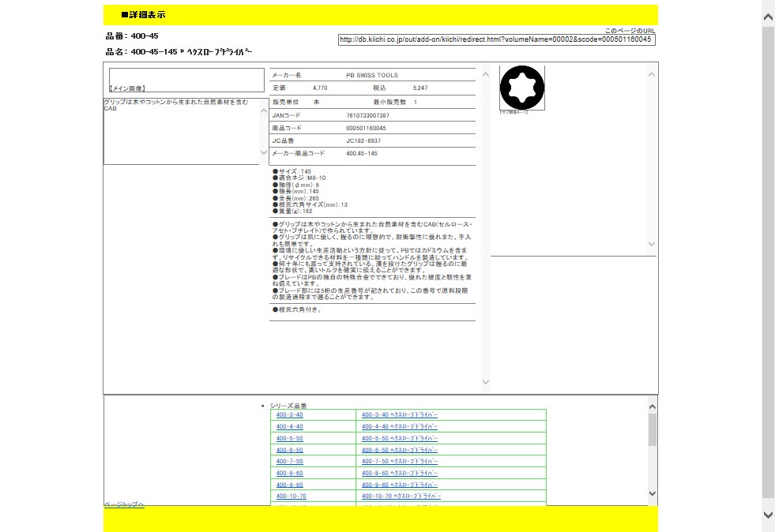775x532 pixels.
Task: Open series number link 400-4-40
Action: coord(290,427)
